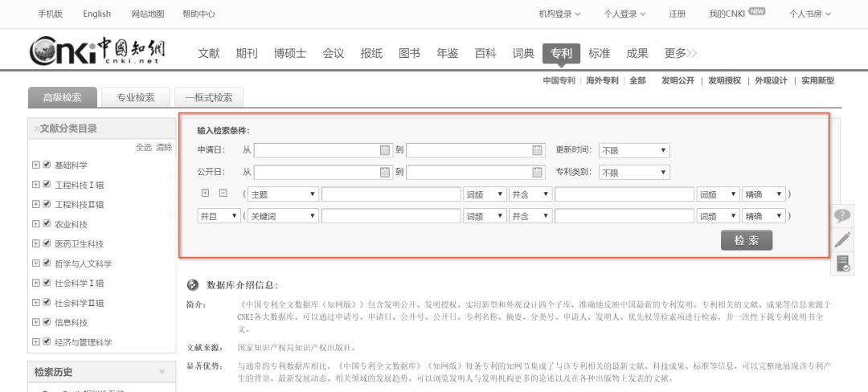Screen dimensions: 868x392
Task: Switch to the 专业检索 tab
Action: 136,97
